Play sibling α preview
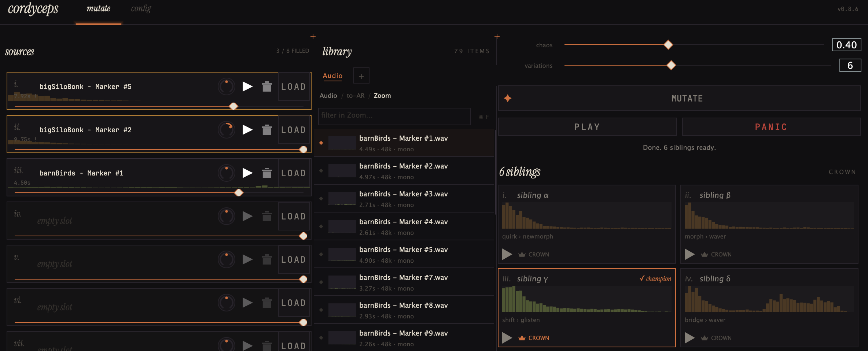868x351 pixels. tap(507, 254)
